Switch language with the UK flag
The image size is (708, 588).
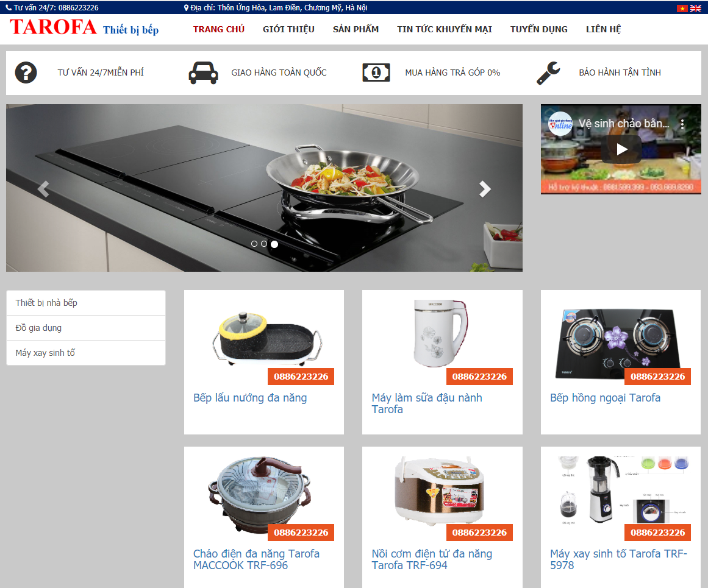[x=695, y=8]
